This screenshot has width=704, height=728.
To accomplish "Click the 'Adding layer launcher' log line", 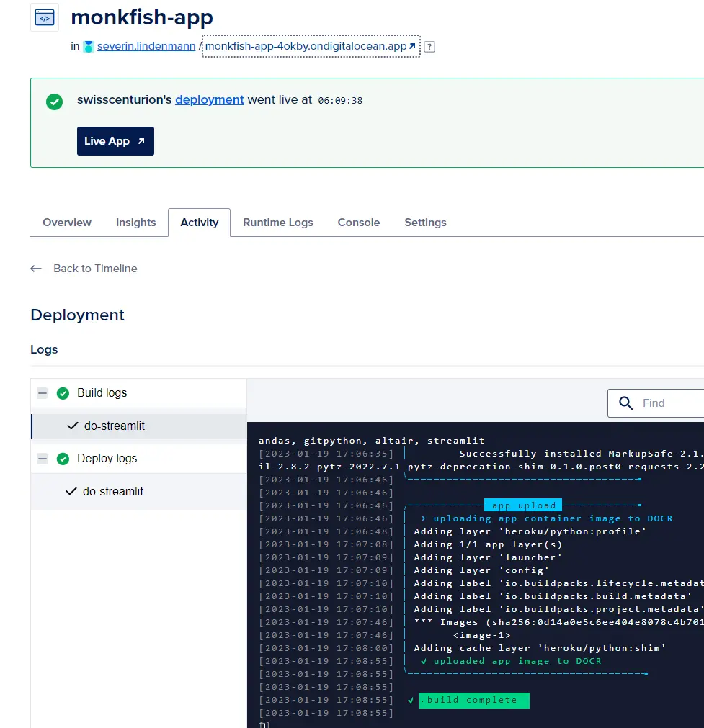I will coord(488,557).
